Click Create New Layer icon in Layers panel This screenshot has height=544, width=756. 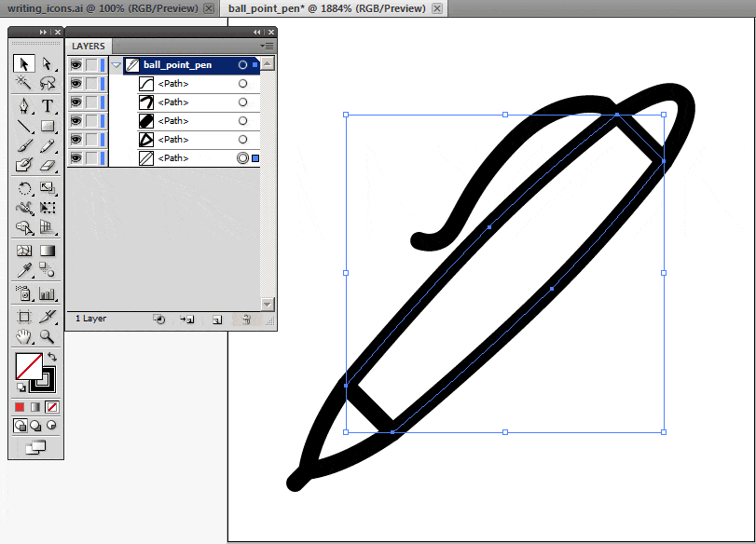[x=216, y=319]
